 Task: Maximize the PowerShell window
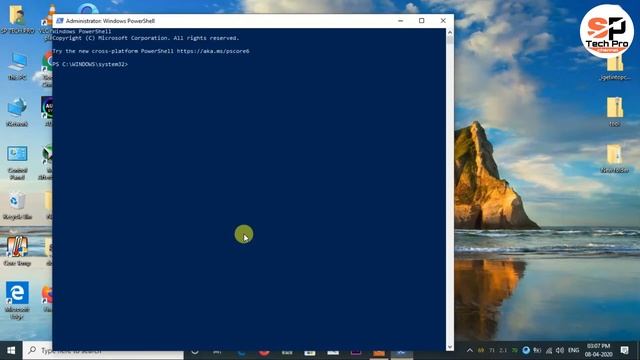422,21
